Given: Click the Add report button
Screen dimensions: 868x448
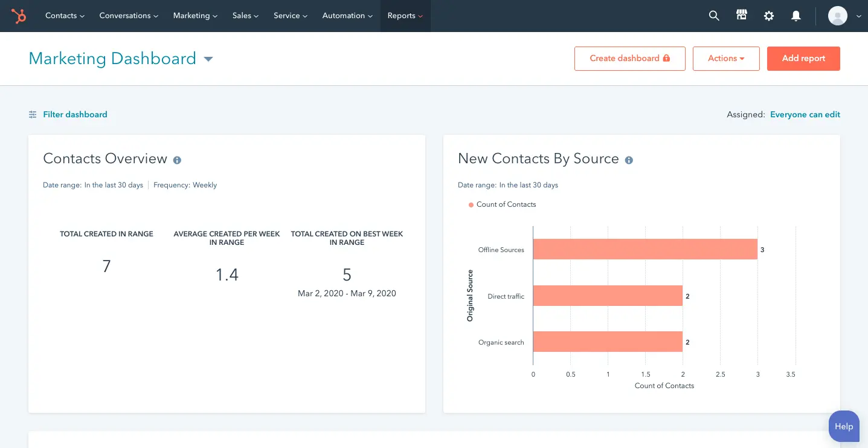Looking at the screenshot, I should coord(803,59).
